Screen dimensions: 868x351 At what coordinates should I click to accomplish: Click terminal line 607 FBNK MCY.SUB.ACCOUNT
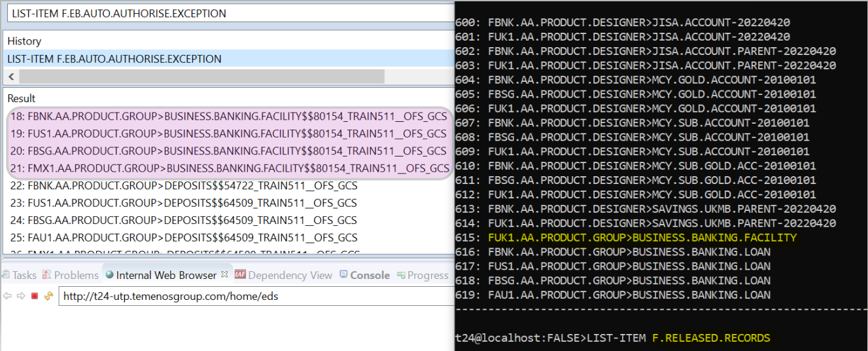(633, 122)
